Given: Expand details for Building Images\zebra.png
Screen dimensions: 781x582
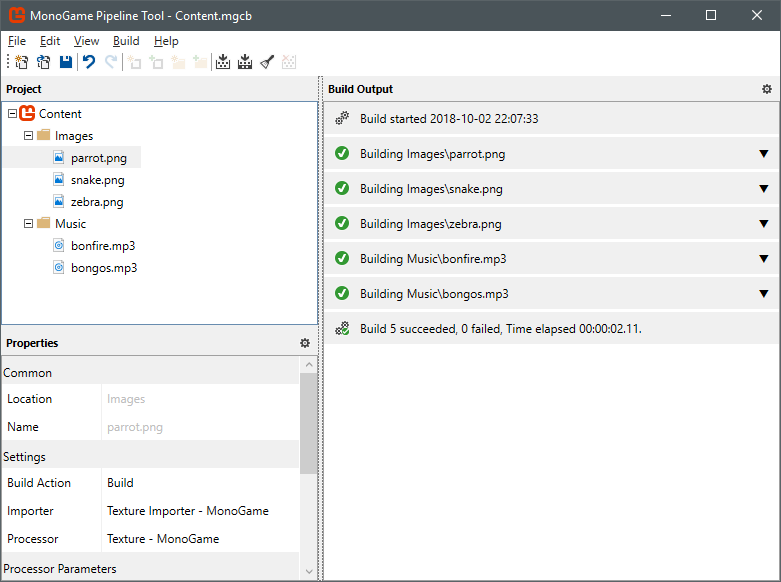Looking at the screenshot, I should tap(763, 223).
